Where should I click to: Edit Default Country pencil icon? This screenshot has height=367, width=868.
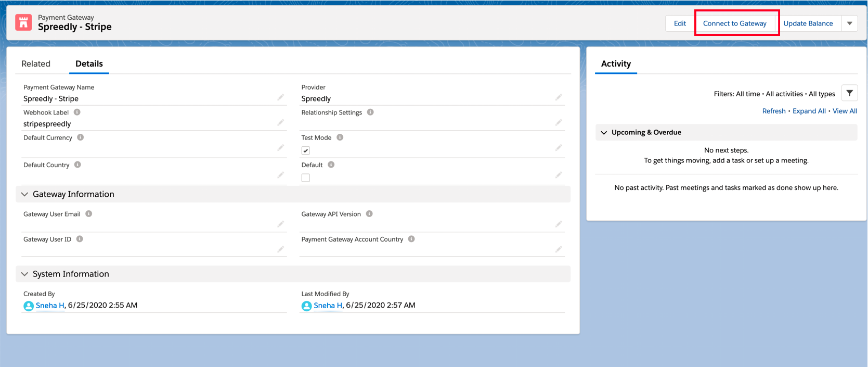(280, 175)
